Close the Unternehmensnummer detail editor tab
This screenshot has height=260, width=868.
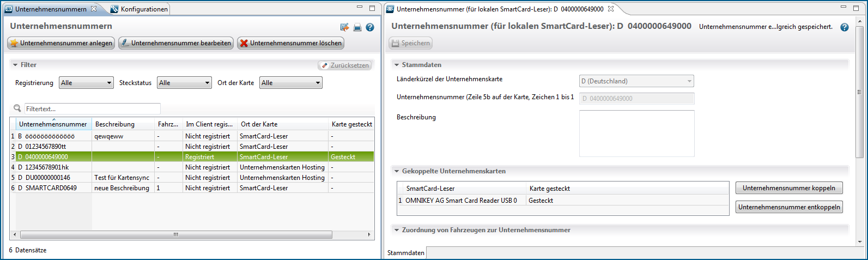pos(611,9)
